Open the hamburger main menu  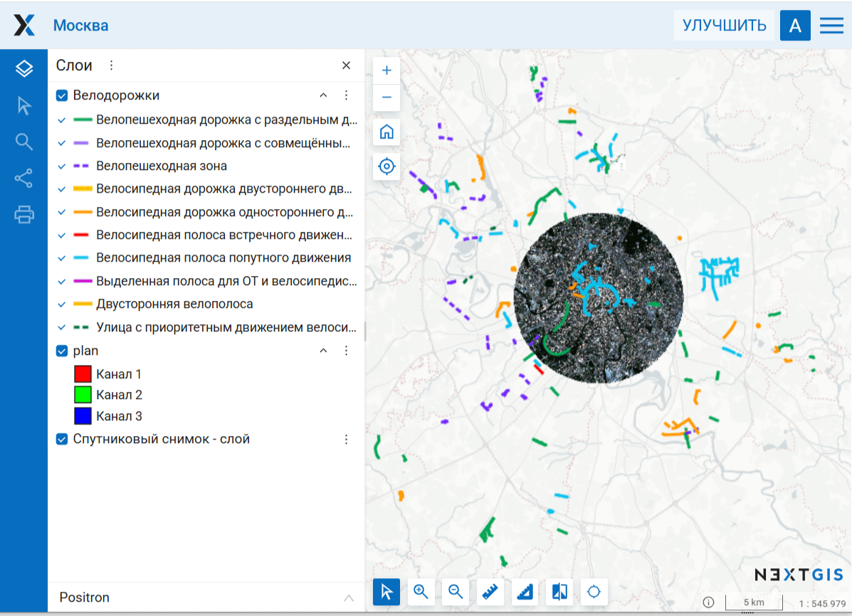831,26
